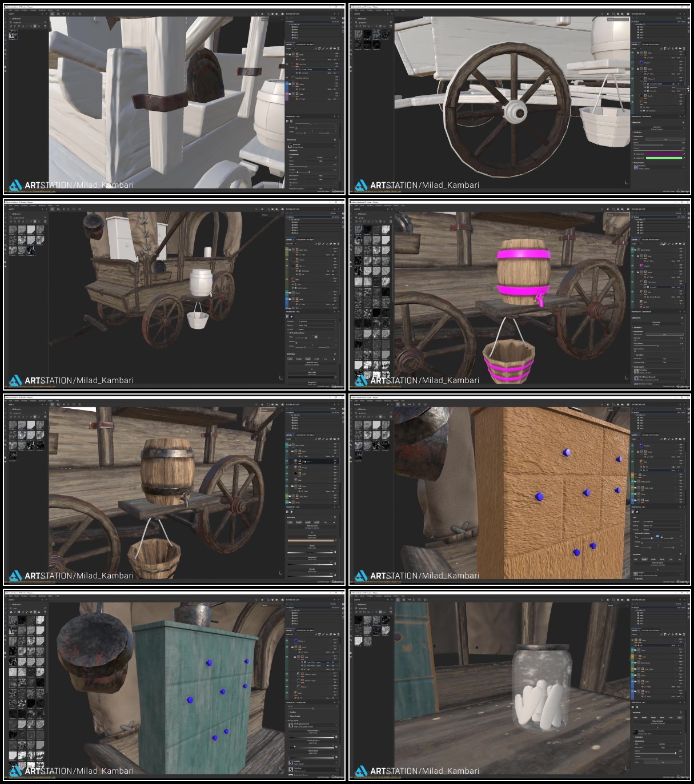Screen dimensions: 694x784
Task: First top-toolbar icon in metal-banded barrel screenshot
Action: click(x=53, y=404)
